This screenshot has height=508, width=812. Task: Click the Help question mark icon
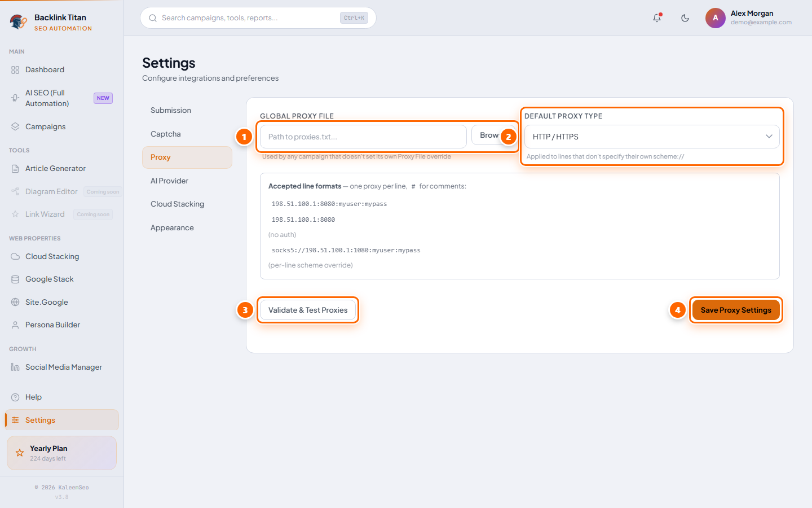[x=15, y=397]
